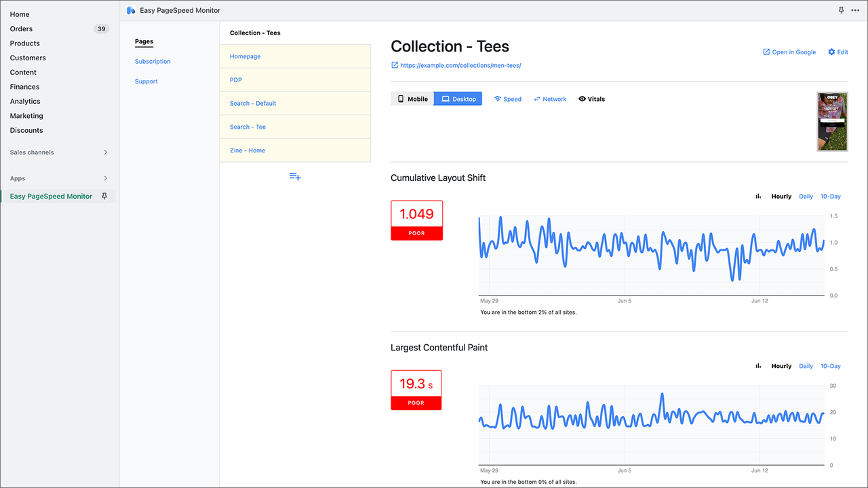Open the Subscription tab
Image resolution: width=868 pixels, height=488 pixels.
click(152, 61)
